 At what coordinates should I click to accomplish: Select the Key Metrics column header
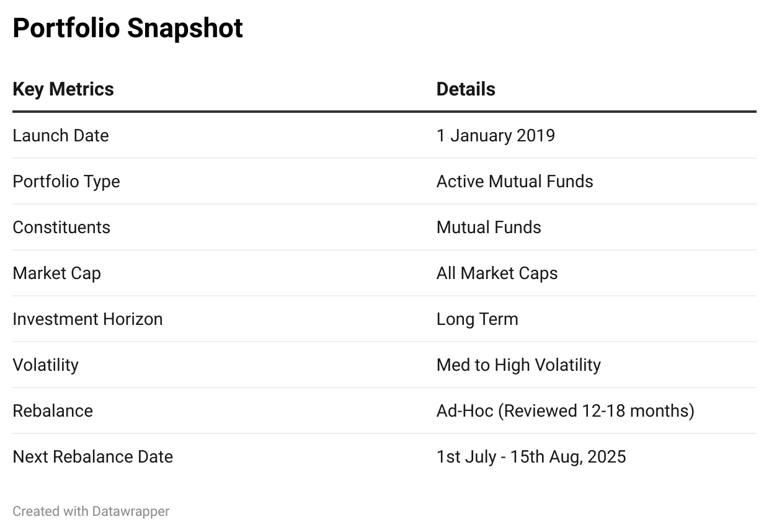coord(63,89)
